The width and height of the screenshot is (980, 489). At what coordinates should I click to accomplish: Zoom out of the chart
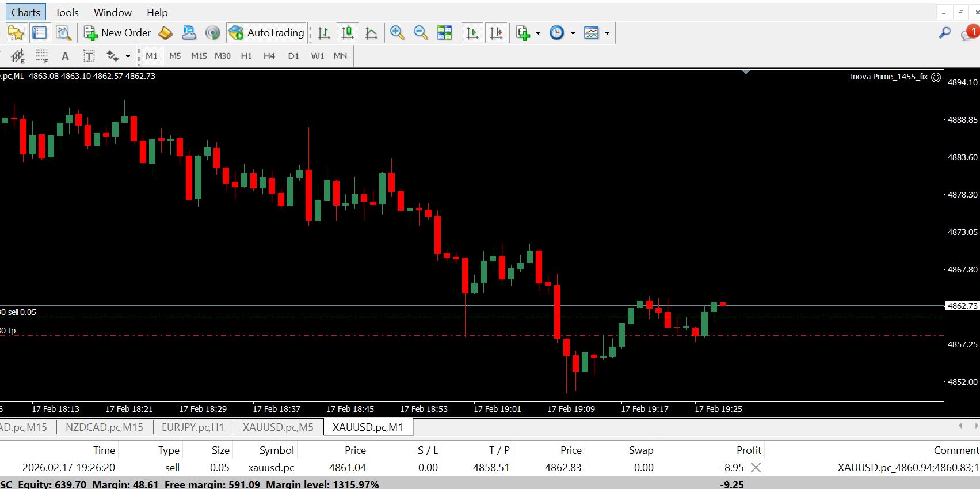(421, 33)
